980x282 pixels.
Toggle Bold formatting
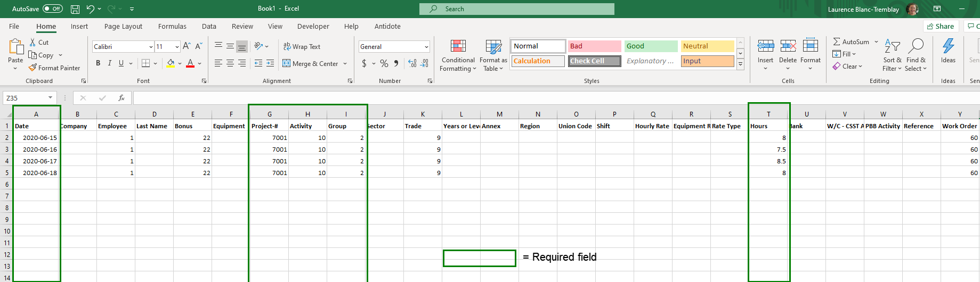[98, 63]
